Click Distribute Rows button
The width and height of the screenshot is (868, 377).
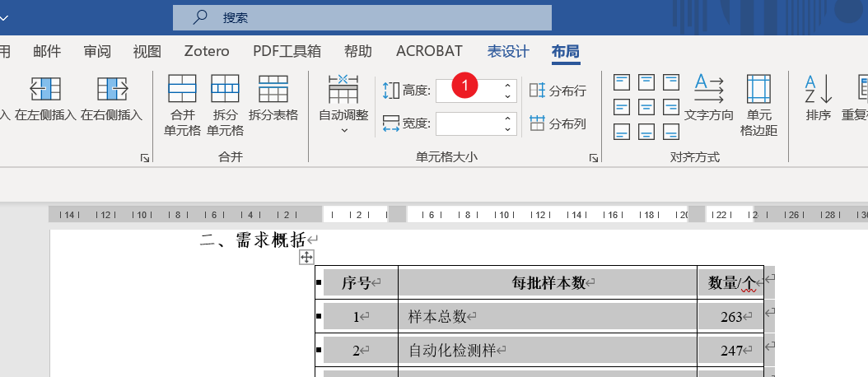558,91
